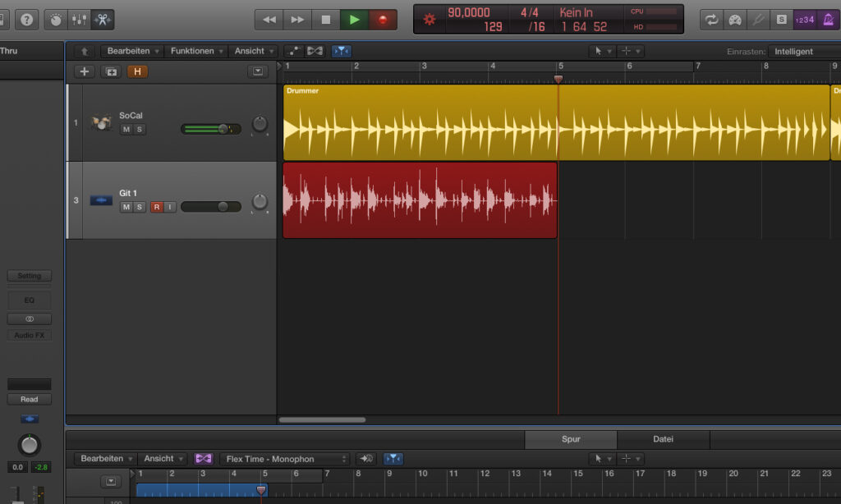Viewport: 841px width, 504px height.
Task: Toggle the Cycle mode button
Action: pos(711,19)
